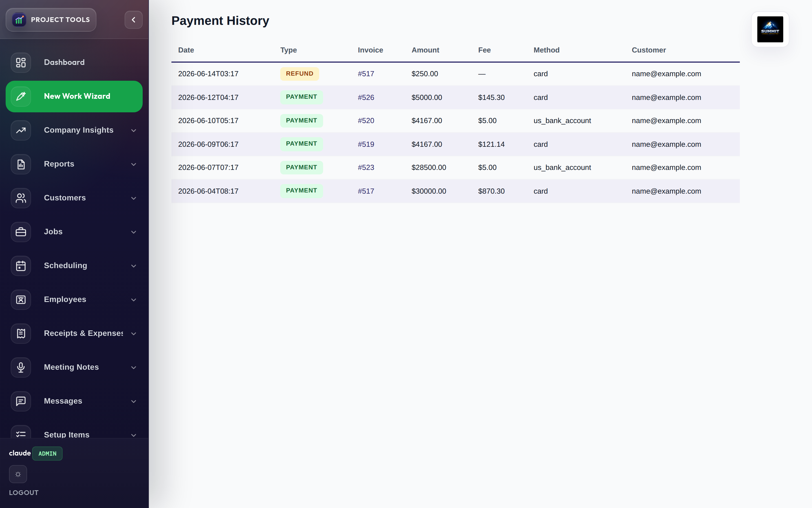This screenshot has height=508, width=812.
Task: Click the fee $121.14
Action: (x=491, y=144)
